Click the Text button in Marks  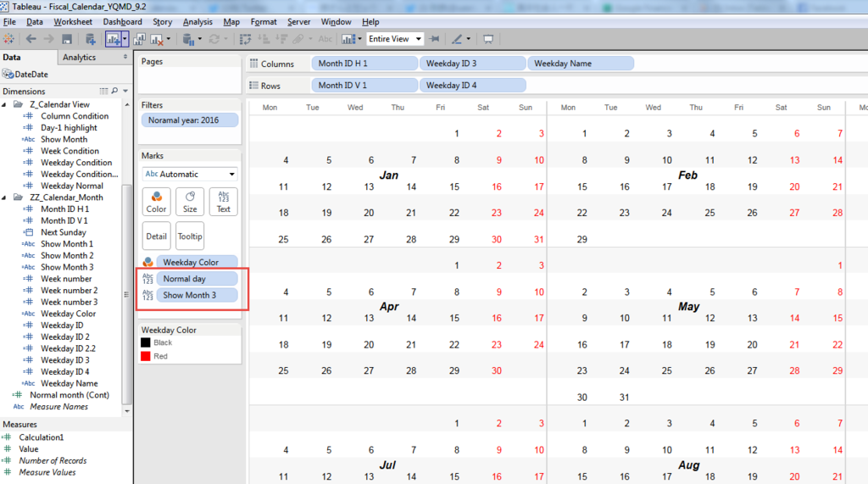point(223,202)
